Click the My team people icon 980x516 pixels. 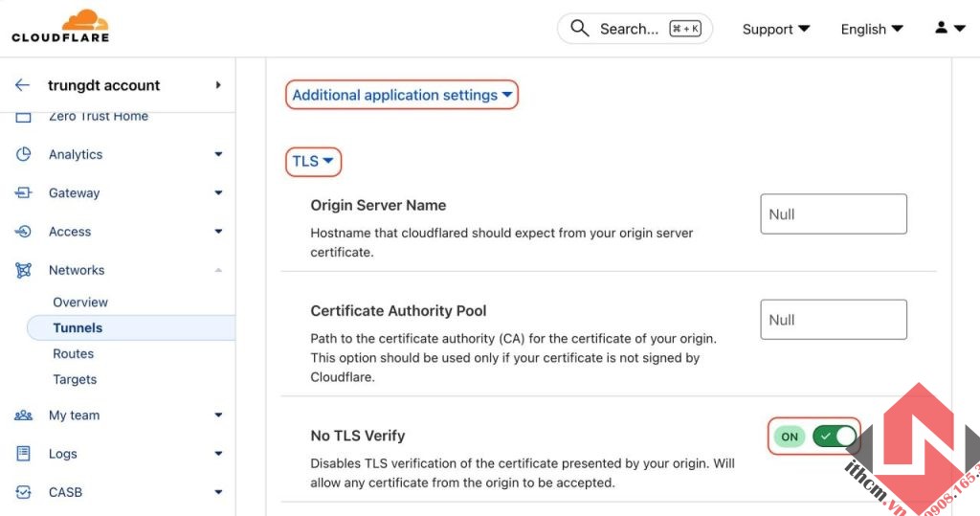23,415
